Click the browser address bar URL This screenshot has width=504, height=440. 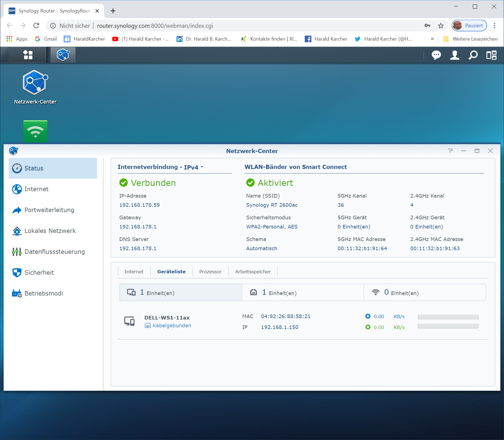coord(155,26)
